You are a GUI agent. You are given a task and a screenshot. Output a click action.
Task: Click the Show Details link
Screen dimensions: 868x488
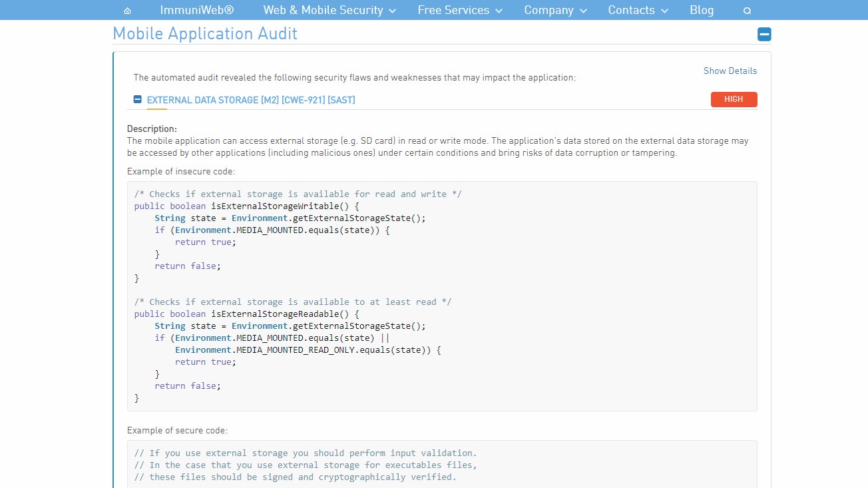[x=730, y=71]
